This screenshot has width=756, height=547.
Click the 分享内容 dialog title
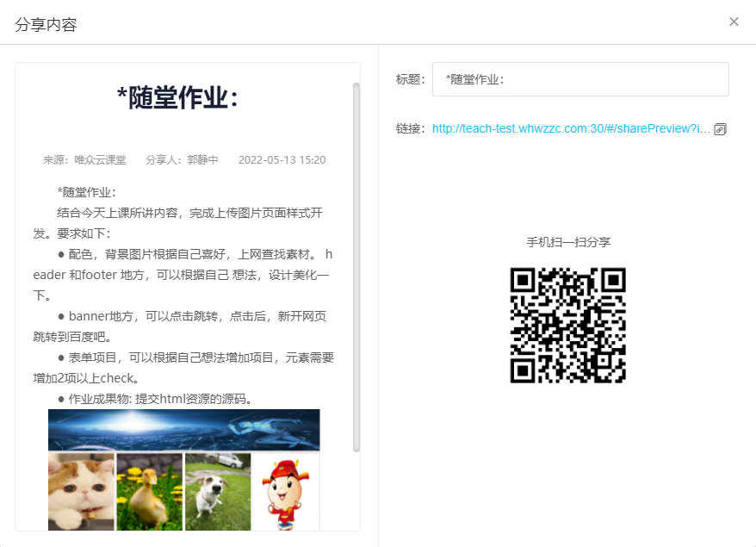(x=46, y=24)
